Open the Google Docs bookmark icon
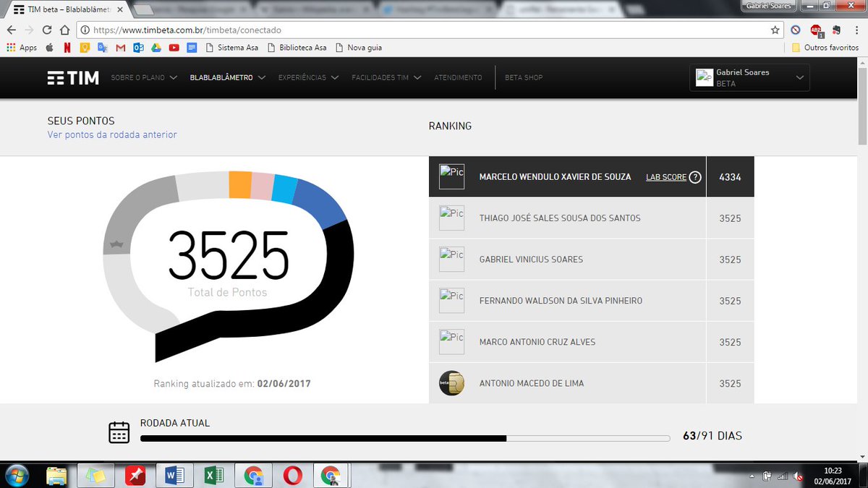The width and height of the screenshot is (868, 488). pos(192,48)
